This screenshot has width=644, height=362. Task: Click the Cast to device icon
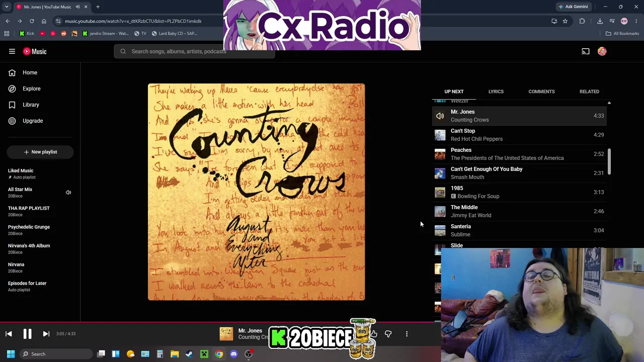tap(586, 51)
